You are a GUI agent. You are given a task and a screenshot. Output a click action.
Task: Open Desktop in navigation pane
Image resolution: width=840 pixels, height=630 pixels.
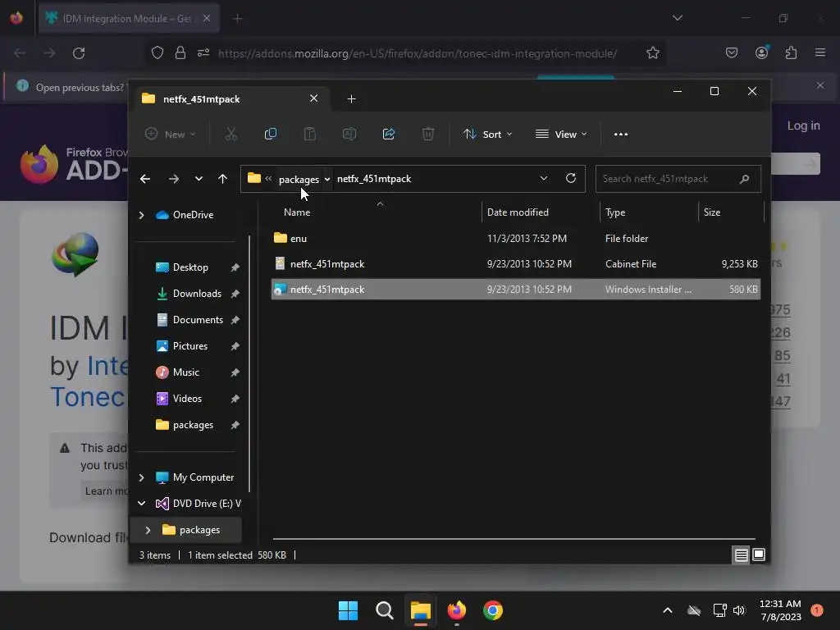(190, 267)
